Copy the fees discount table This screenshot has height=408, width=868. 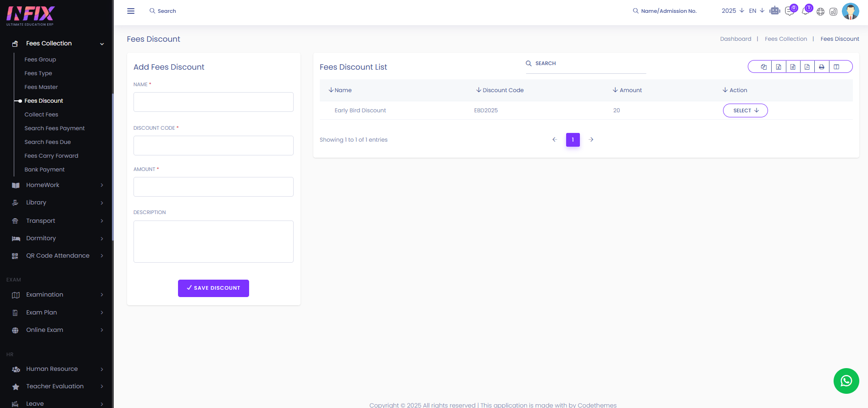pos(764,67)
